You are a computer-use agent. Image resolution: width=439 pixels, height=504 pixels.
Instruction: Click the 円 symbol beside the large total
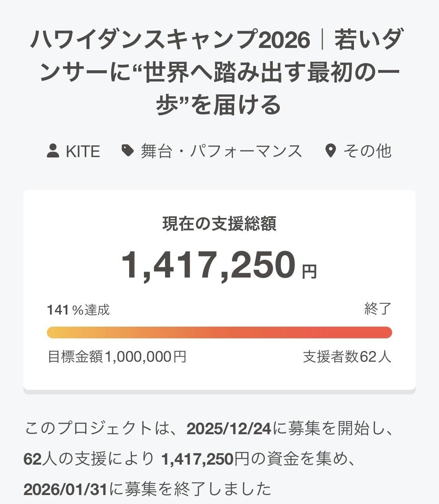click(x=309, y=272)
